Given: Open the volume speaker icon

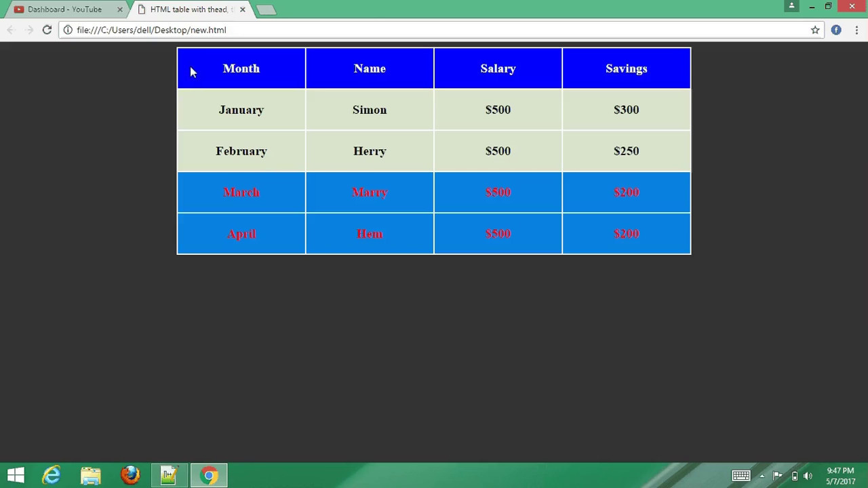Looking at the screenshot, I should [x=808, y=476].
